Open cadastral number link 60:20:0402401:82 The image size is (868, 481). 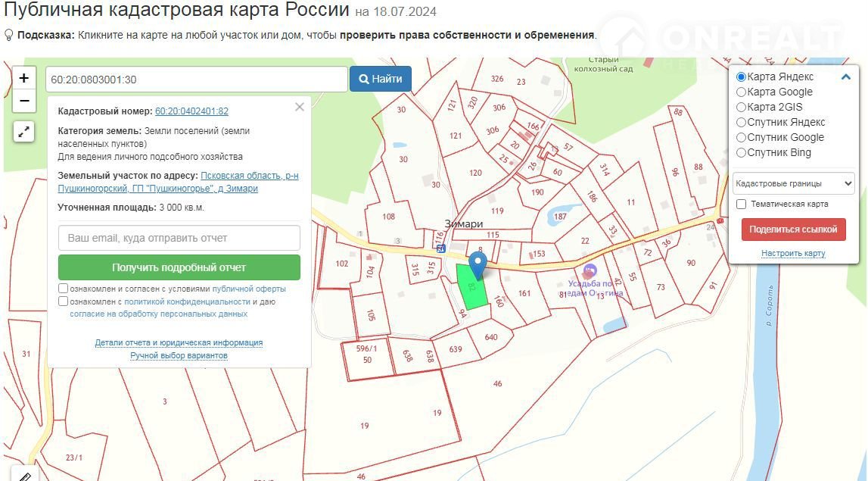coord(191,111)
